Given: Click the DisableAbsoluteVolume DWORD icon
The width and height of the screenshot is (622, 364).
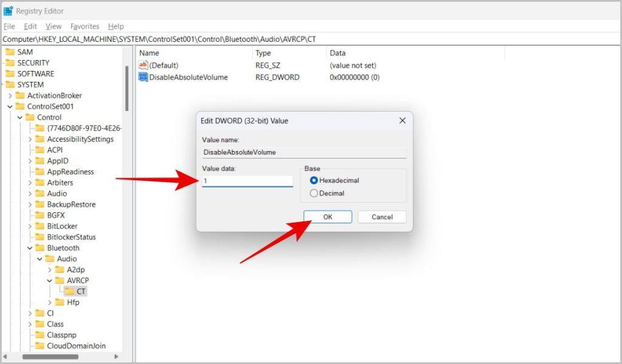Looking at the screenshot, I should [143, 77].
